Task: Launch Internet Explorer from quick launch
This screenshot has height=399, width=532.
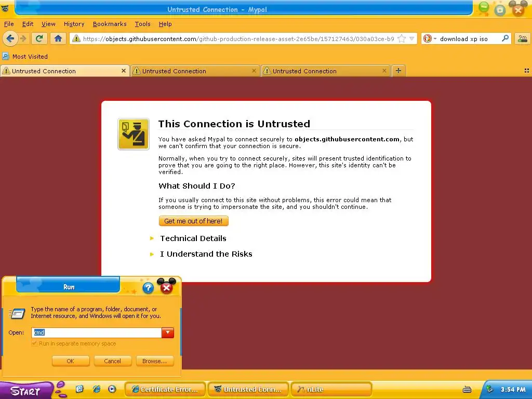Action: coord(96,389)
